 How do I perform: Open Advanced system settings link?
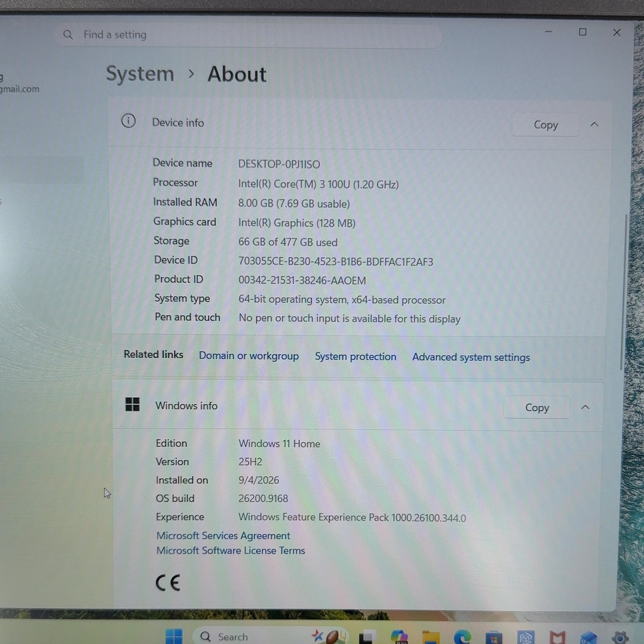point(471,357)
